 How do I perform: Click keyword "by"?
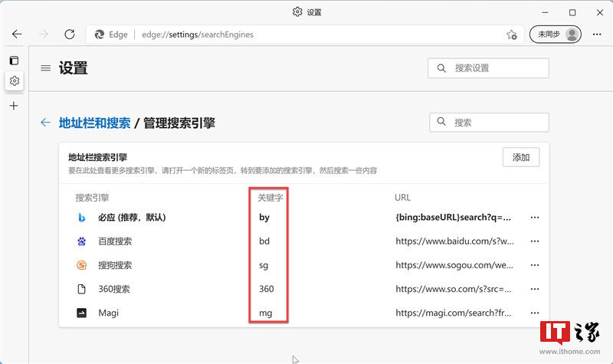264,218
